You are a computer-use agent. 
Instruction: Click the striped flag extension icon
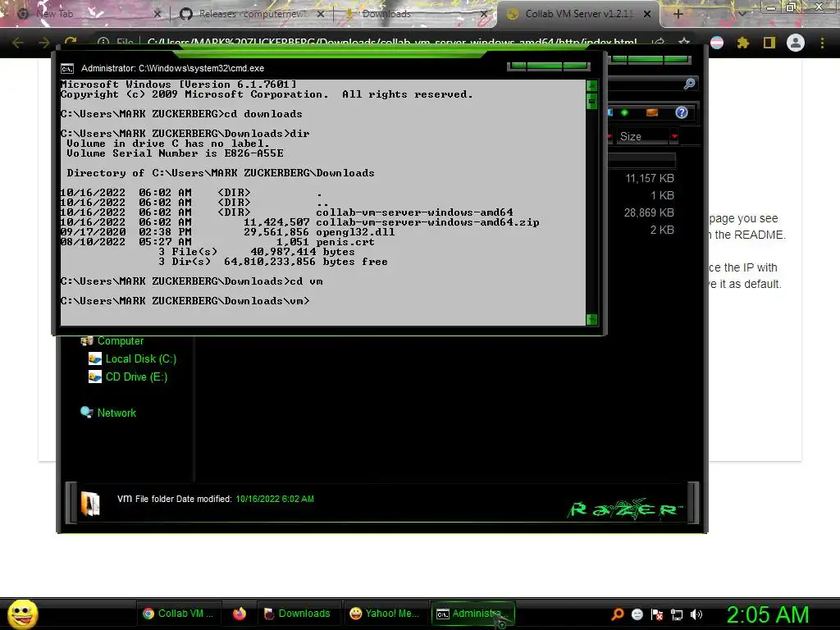coord(717,43)
